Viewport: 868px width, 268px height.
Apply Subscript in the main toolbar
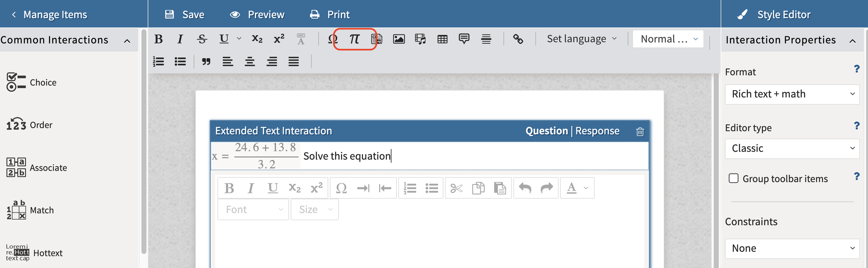pos(257,39)
